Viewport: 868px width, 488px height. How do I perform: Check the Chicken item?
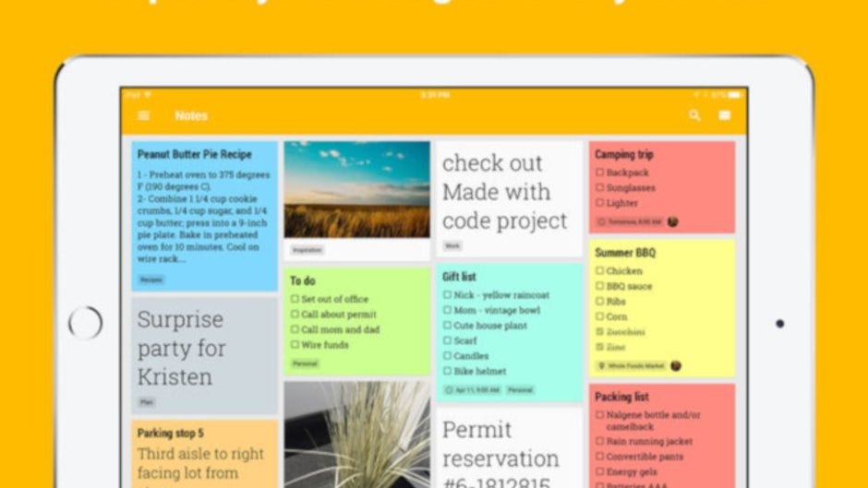(x=599, y=270)
